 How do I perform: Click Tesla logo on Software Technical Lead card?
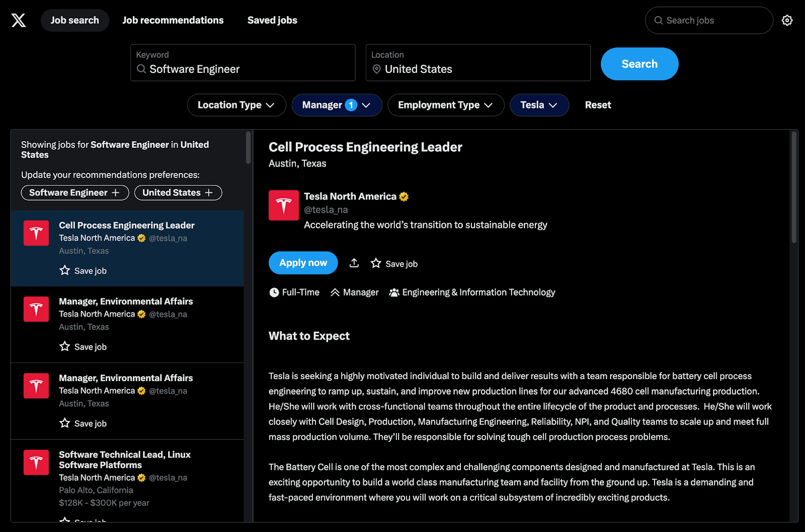click(x=36, y=462)
